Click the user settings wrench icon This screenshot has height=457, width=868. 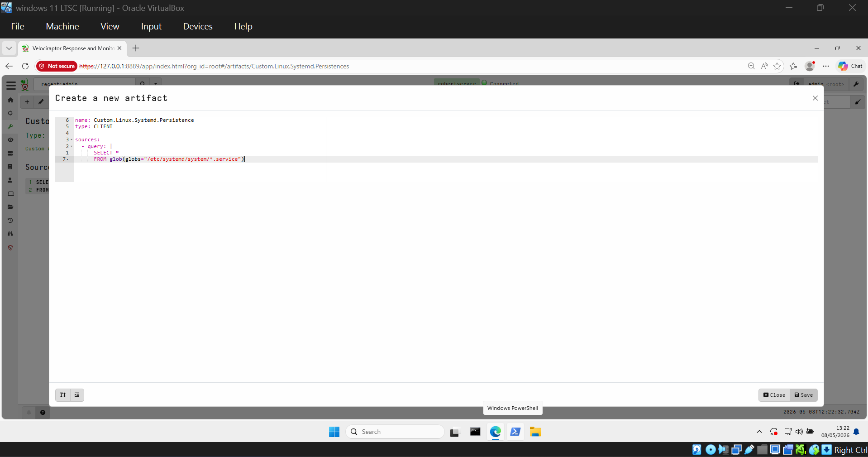(856, 84)
